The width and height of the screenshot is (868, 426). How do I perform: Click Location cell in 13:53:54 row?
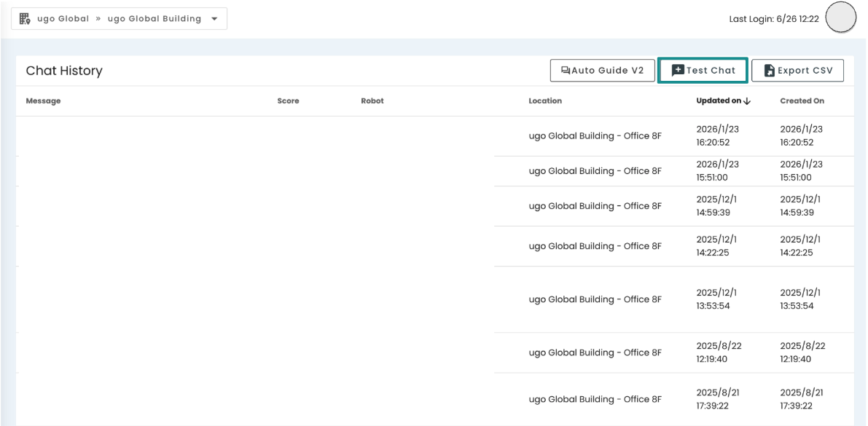pos(595,299)
